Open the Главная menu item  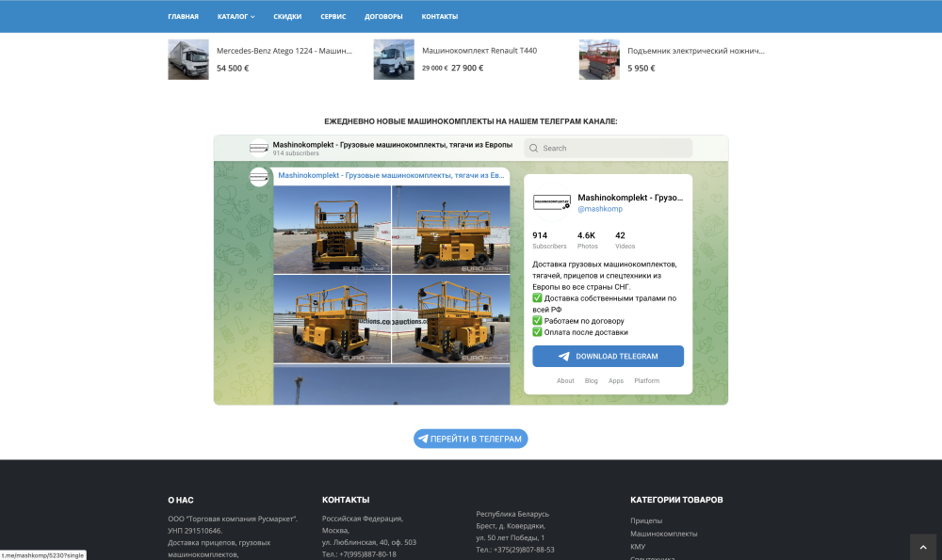click(183, 17)
